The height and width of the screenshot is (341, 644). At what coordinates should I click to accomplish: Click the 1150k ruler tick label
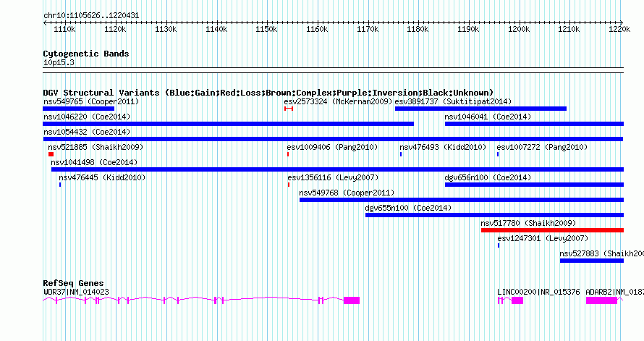coord(266,29)
